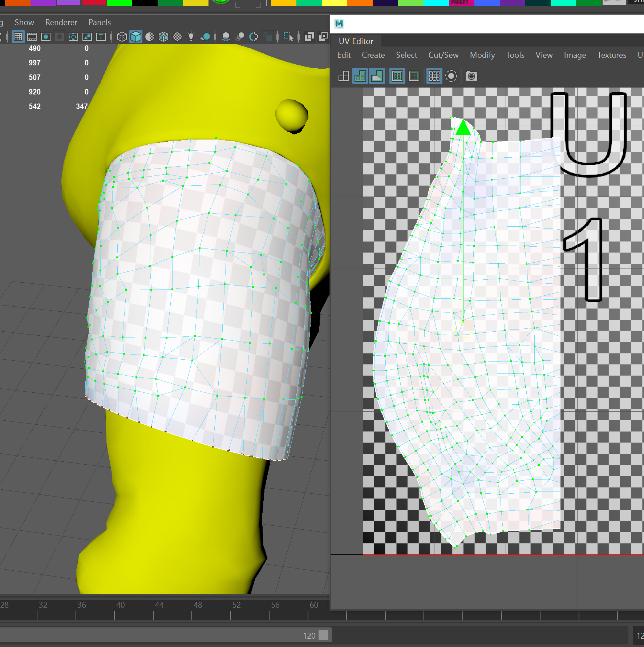Click UV Editor wireframe shells icon
The height and width of the screenshot is (647, 644).
tap(343, 76)
